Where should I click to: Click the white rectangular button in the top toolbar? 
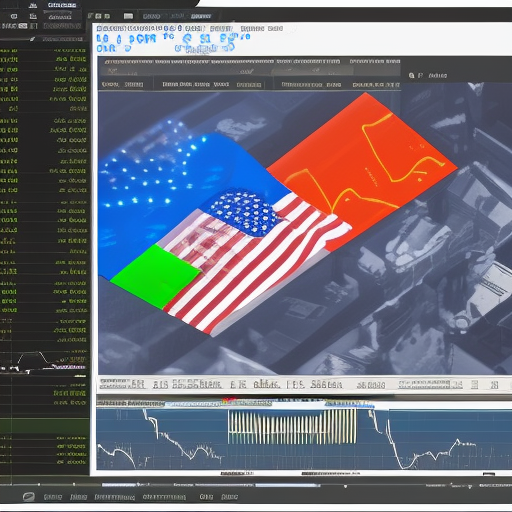pyautogui.click(x=128, y=16)
